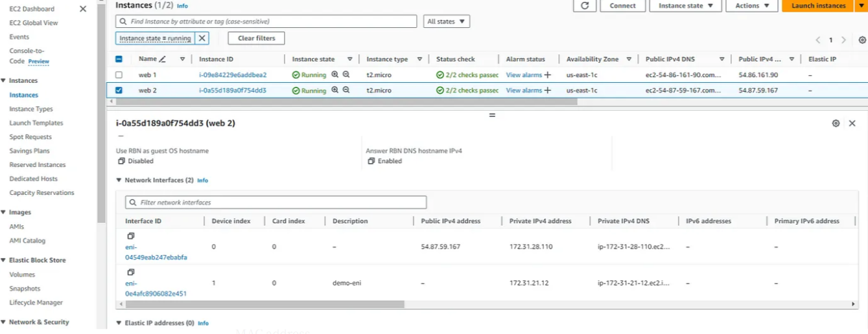
Task: Open Launch Templates in sidebar
Action: pos(36,123)
